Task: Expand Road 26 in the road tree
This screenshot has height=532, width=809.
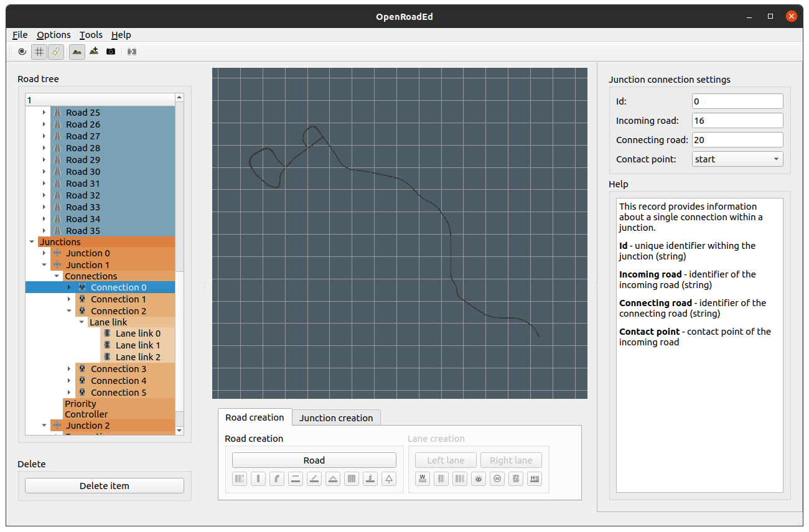Action: [x=44, y=124]
